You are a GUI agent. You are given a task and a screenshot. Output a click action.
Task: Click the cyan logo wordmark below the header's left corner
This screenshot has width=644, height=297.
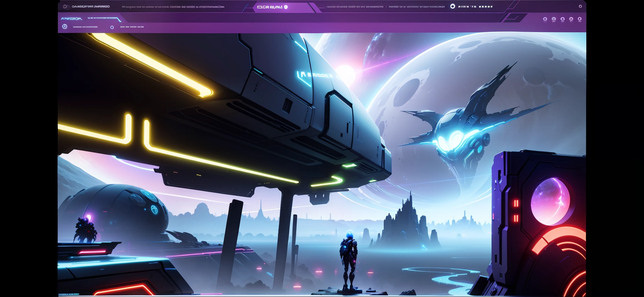tap(71, 19)
